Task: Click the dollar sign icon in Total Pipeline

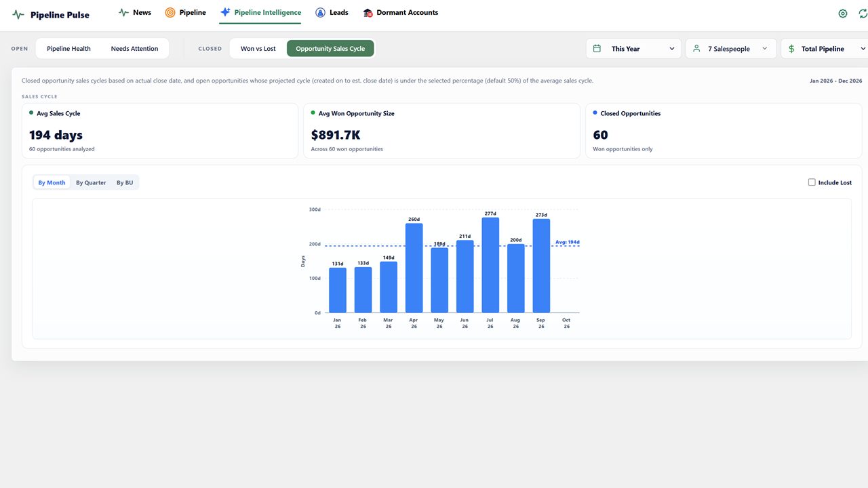Action: 791,49
